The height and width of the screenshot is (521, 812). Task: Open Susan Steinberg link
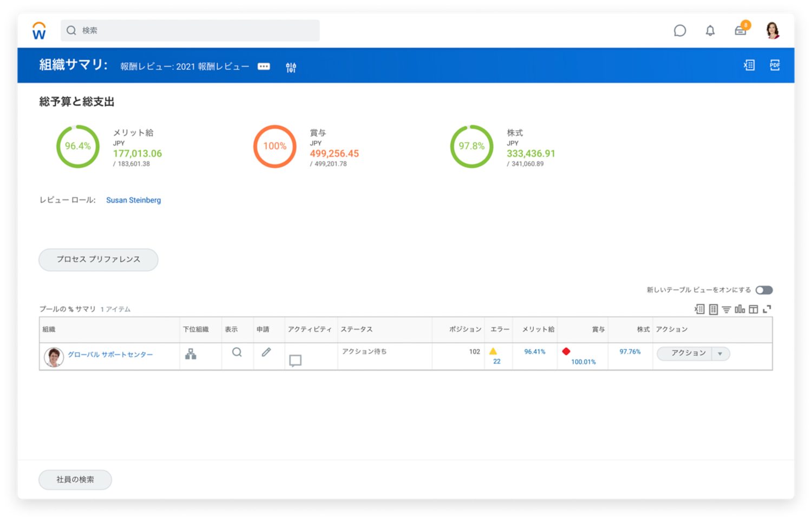tap(133, 200)
